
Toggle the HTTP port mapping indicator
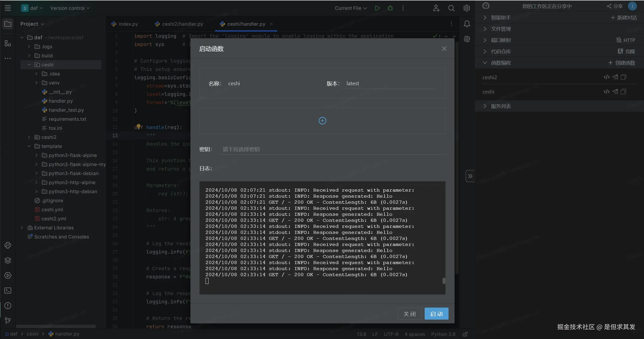625,40
